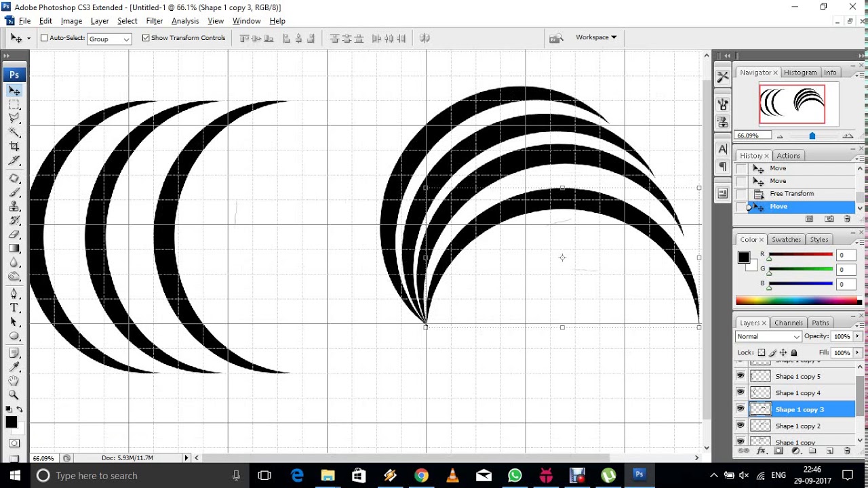The height and width of the screenshot is (488, 868).
Task: Select the Zoom tool
Action: coord(14,394)
